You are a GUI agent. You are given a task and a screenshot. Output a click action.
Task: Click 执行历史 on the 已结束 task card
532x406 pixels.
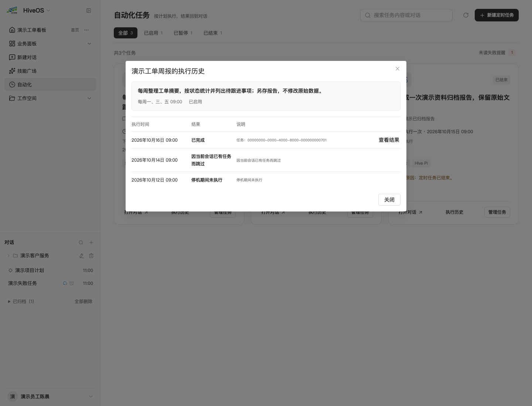coord(454,212)
